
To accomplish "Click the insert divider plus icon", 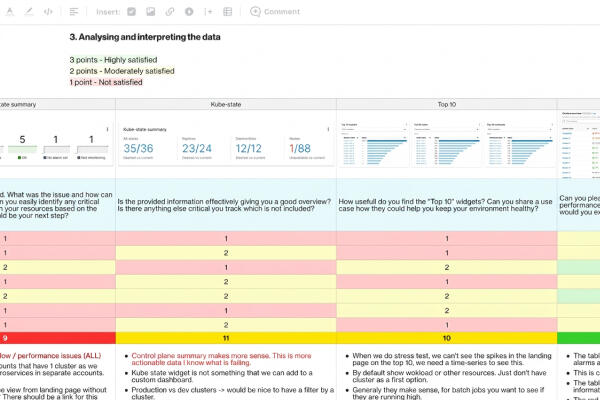I will 208,12.
